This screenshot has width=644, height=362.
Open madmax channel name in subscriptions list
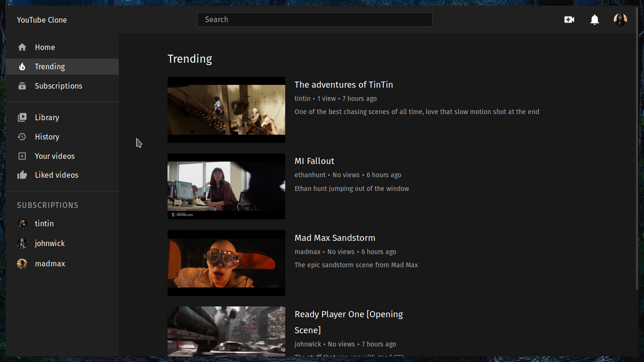[x=50, y=263]
